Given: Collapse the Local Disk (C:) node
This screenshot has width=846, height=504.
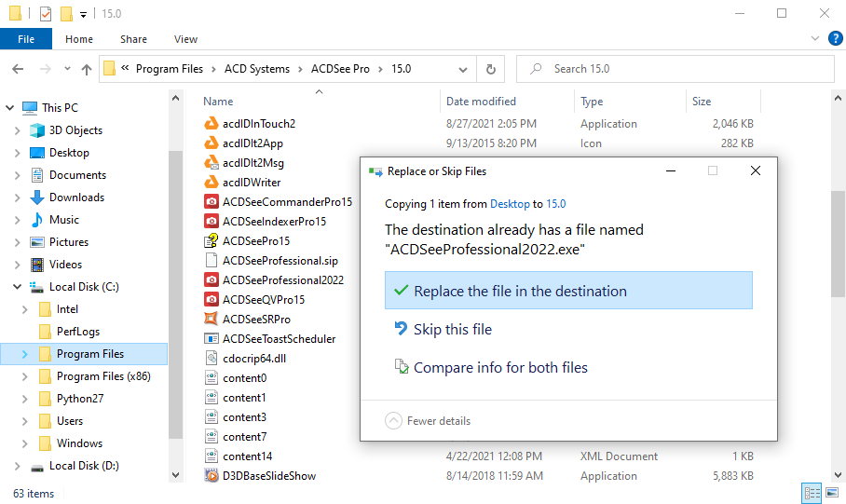Looking at the screenshot, I should tap(18, 287).
